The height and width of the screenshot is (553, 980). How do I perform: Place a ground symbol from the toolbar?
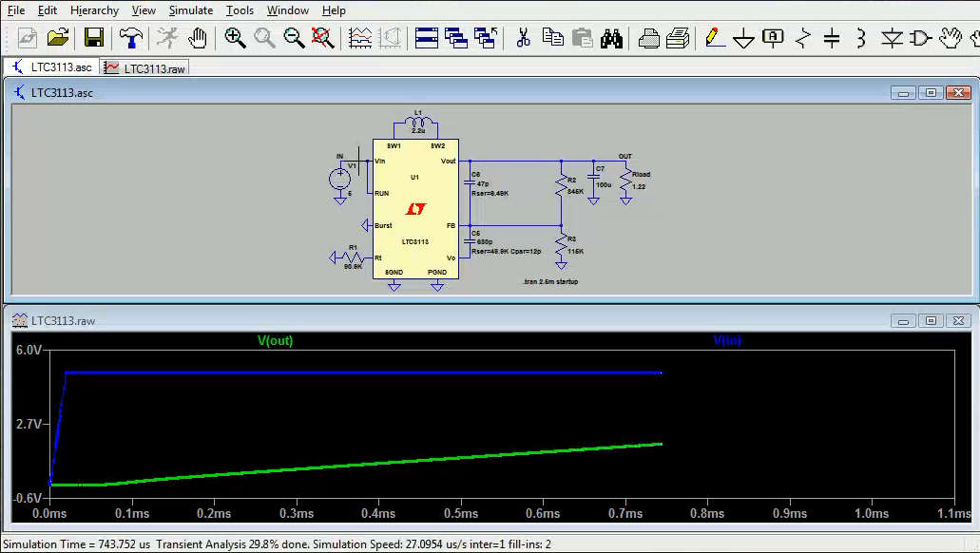tap(743, 39)
